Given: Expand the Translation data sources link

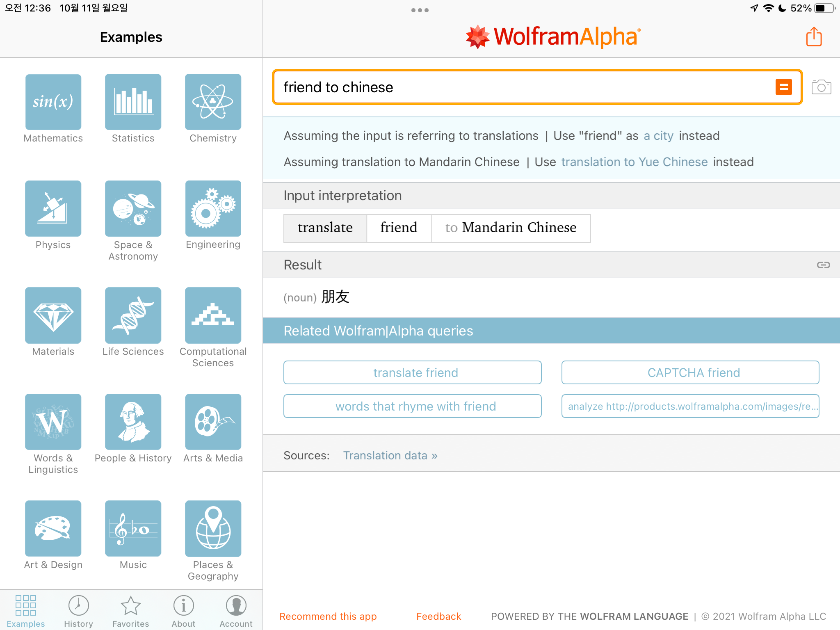Looking at the screenshot, I should (390, 456).
